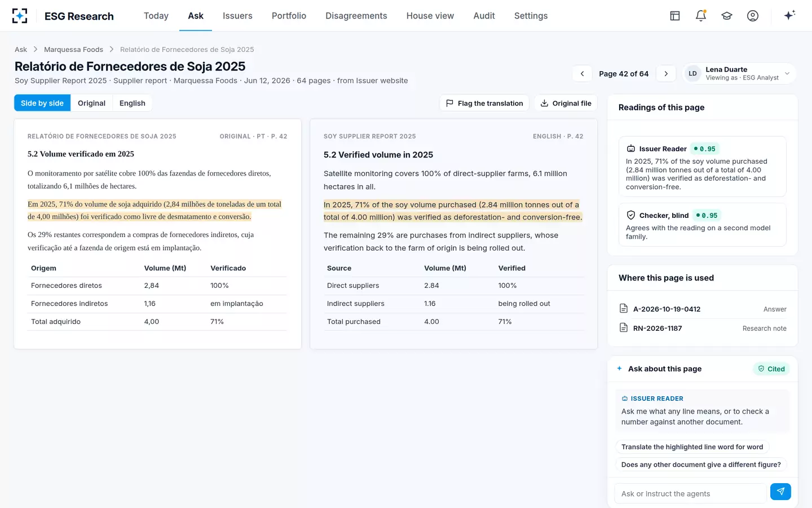Screen dimensions: 812x508
Task: Select the Side by side view
Action: pos(42,103)
